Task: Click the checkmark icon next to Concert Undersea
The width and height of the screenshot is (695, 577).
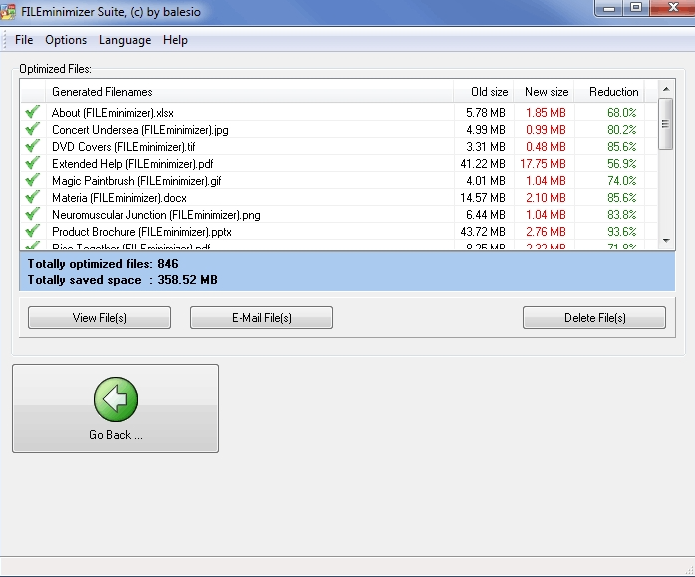Action: tap(33, 130)
